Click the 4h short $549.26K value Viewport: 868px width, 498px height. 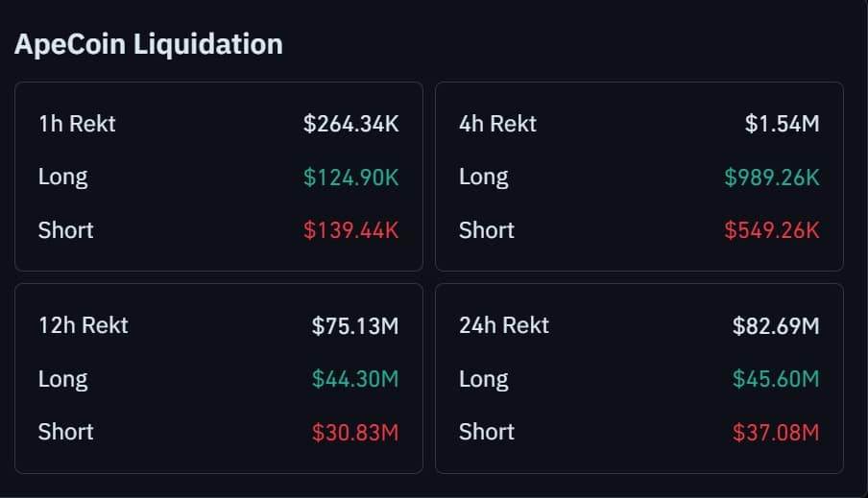772,230
